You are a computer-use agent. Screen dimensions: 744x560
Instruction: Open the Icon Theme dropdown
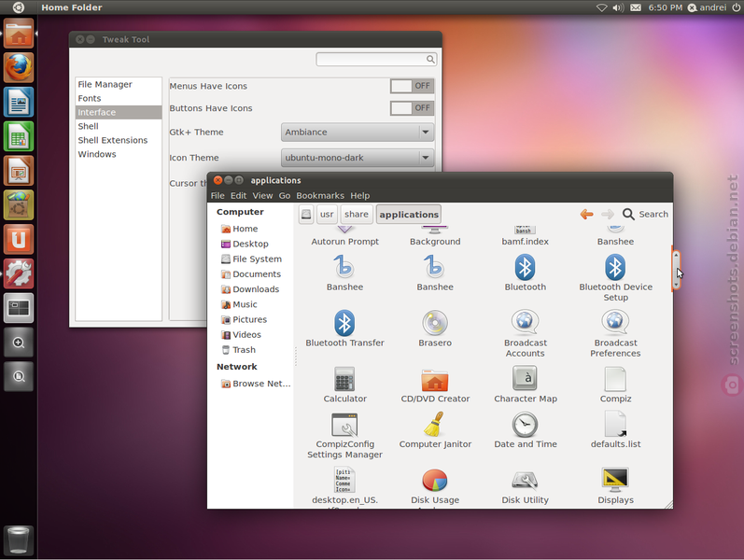point(358,158)
